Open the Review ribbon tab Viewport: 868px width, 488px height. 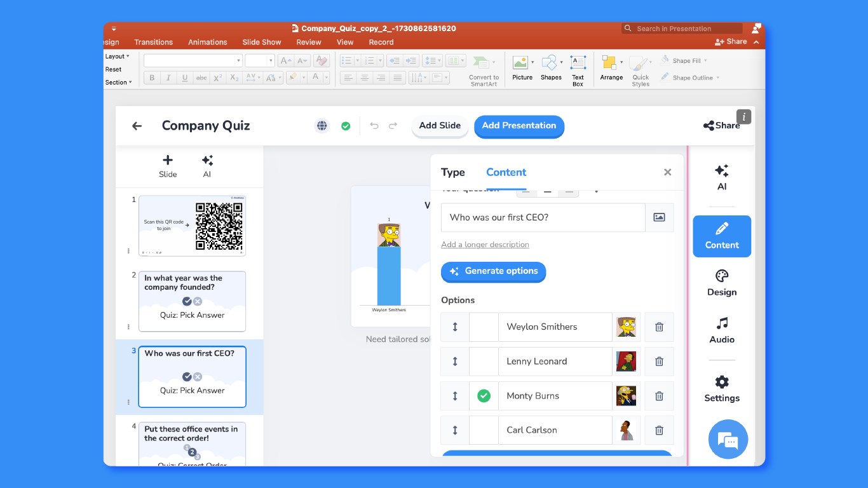[309, 42]
